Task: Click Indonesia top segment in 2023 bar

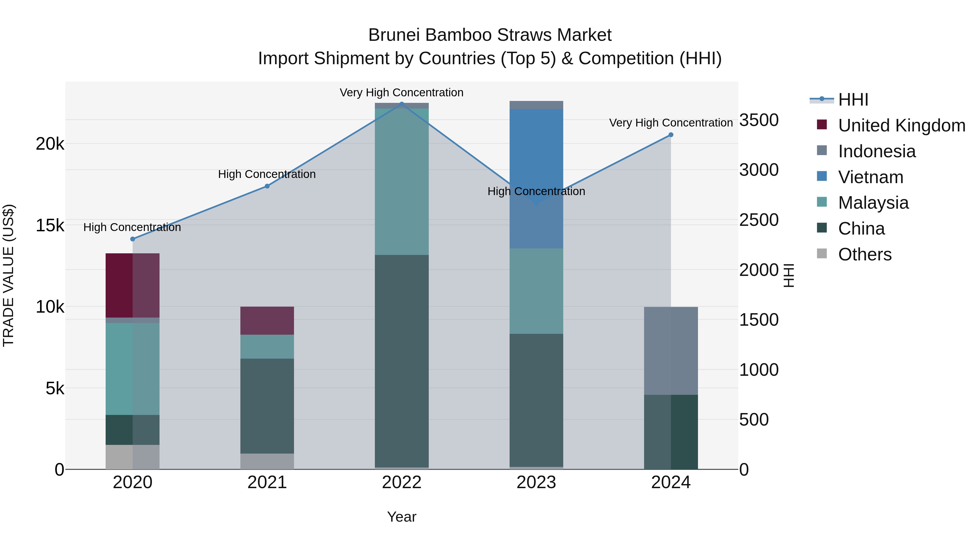Action: pyautogui.click(x=536, y=105)
